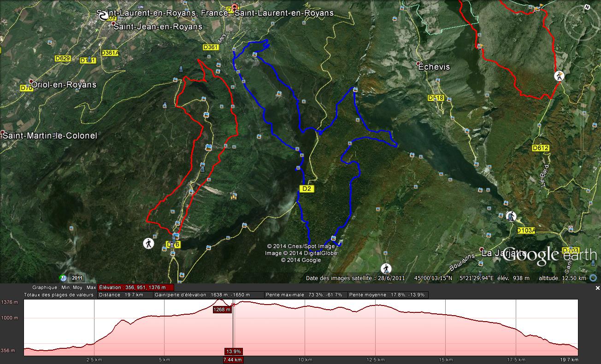Click the Totaux des plages de valeurs label
The image size is (601, 364).
click(x=59, y=295)
